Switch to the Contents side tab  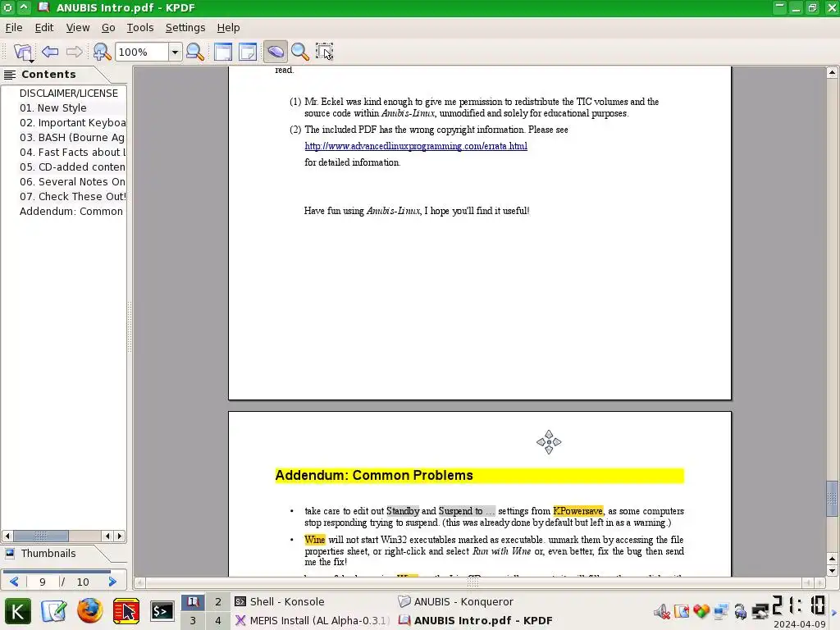[48, 74]
